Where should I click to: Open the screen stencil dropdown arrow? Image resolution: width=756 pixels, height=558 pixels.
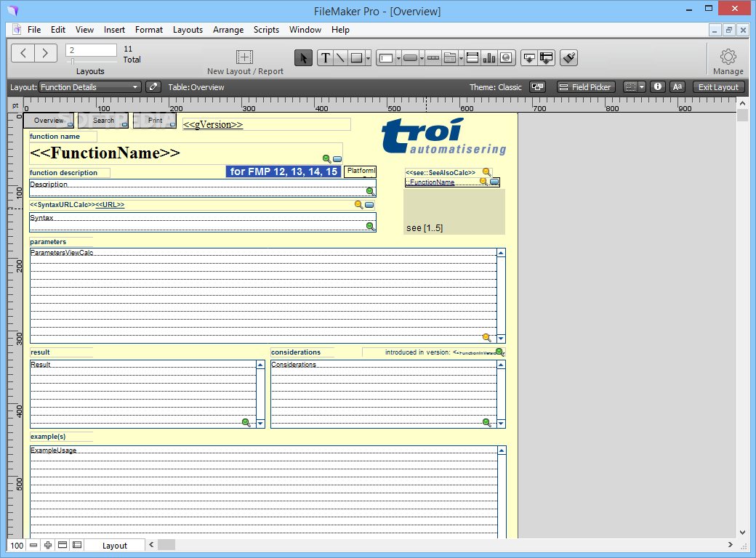(642, 86)
